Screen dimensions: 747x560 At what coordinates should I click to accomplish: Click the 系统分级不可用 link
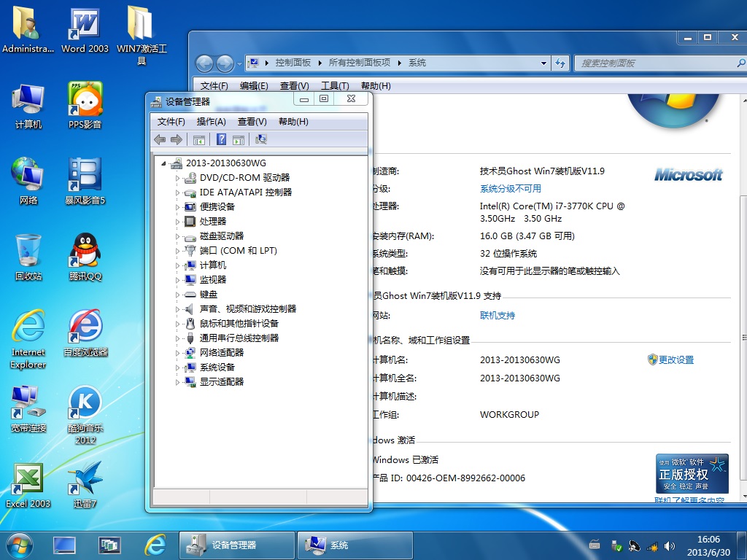point(510,189)
